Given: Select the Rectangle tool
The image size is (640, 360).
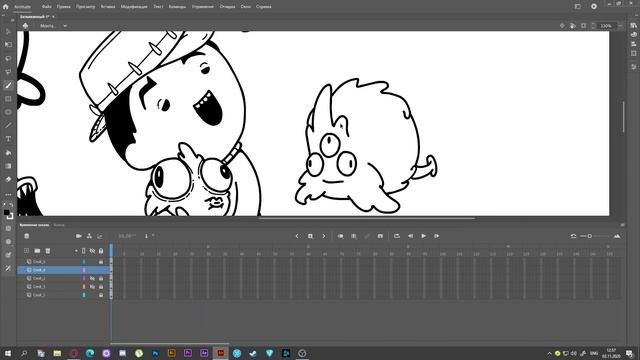Looking at the screenshot, I should pyautogui.click(x=8, y=99).
